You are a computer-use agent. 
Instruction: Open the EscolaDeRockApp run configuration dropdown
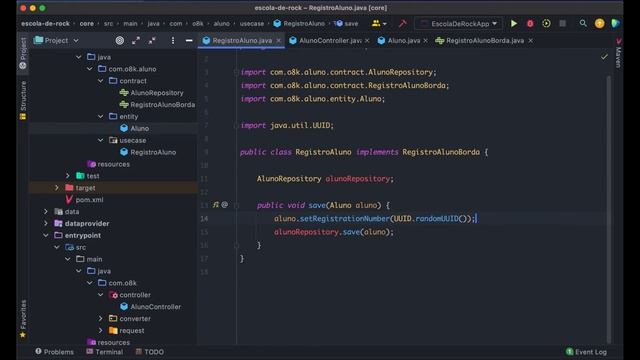459,24
